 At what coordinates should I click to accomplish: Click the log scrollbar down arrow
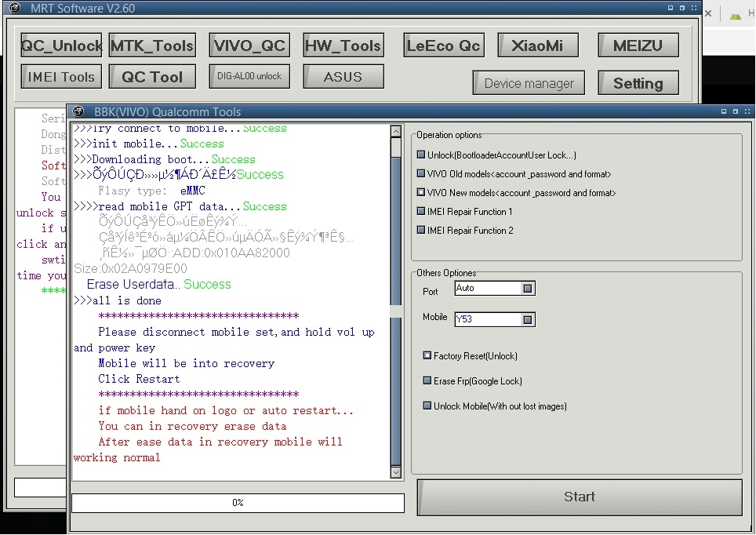(396, 473)
